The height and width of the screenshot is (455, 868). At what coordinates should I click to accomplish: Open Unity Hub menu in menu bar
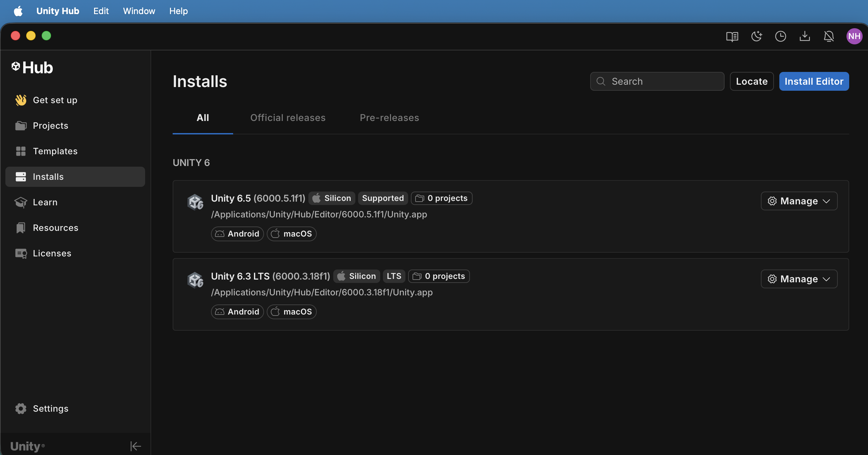pyautogui.click(x=58, y=11)
